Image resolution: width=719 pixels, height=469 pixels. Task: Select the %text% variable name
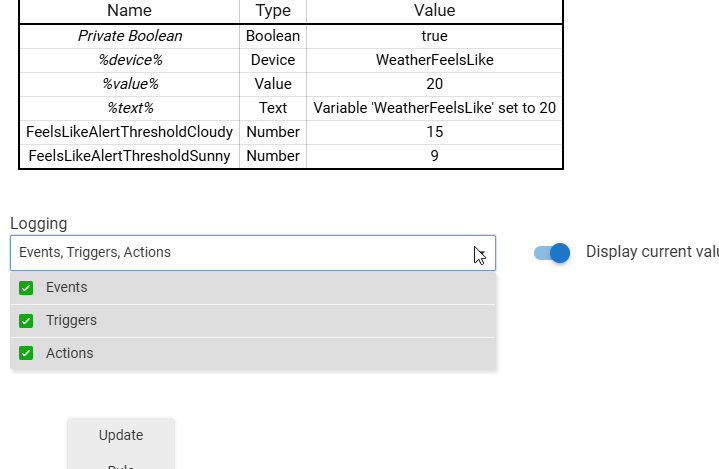[130, 108]
